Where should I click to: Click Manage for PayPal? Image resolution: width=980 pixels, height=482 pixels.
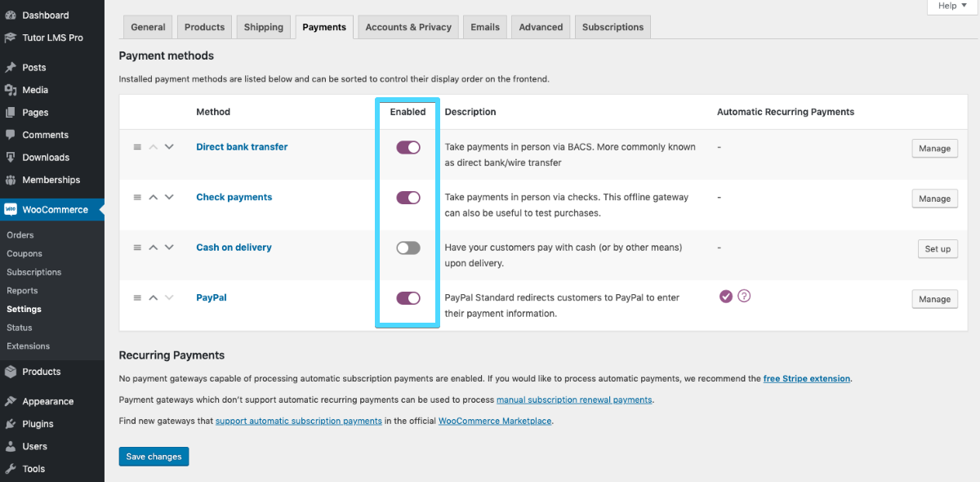(x=934, y=299)
